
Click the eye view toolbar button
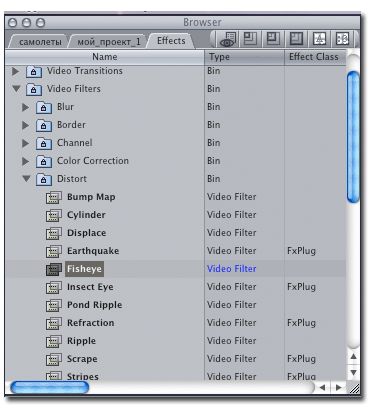[228, 39]
